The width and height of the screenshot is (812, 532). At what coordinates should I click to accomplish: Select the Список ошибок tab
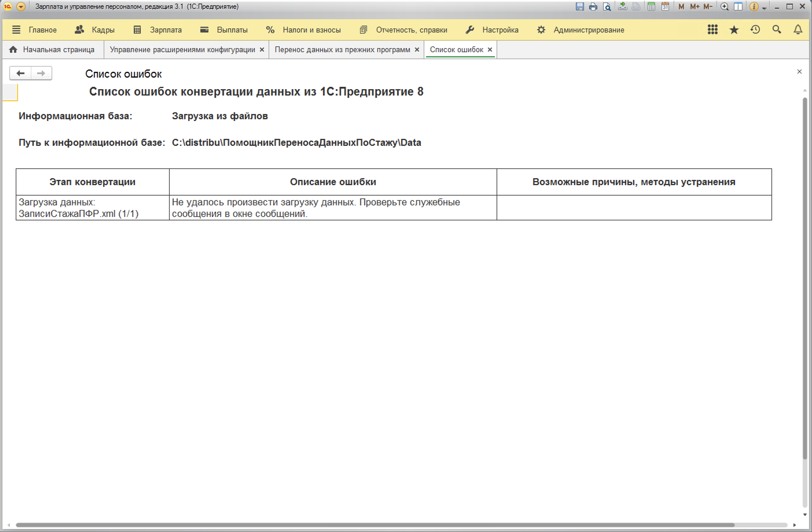(x=456, y=50)
